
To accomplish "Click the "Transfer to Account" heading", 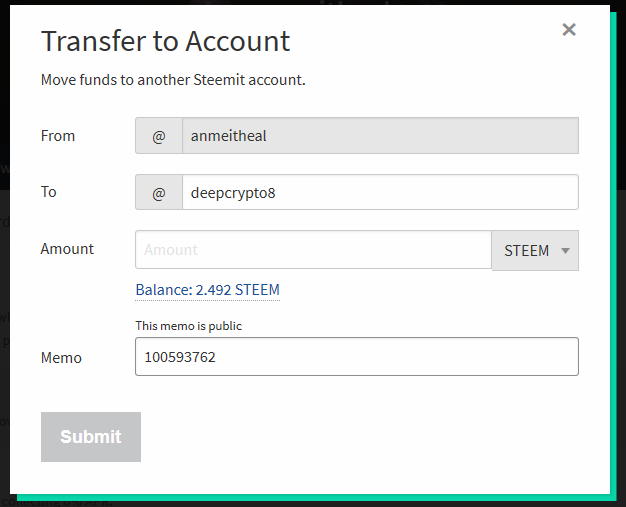I will pyautogui.click(x=165, y=41).
